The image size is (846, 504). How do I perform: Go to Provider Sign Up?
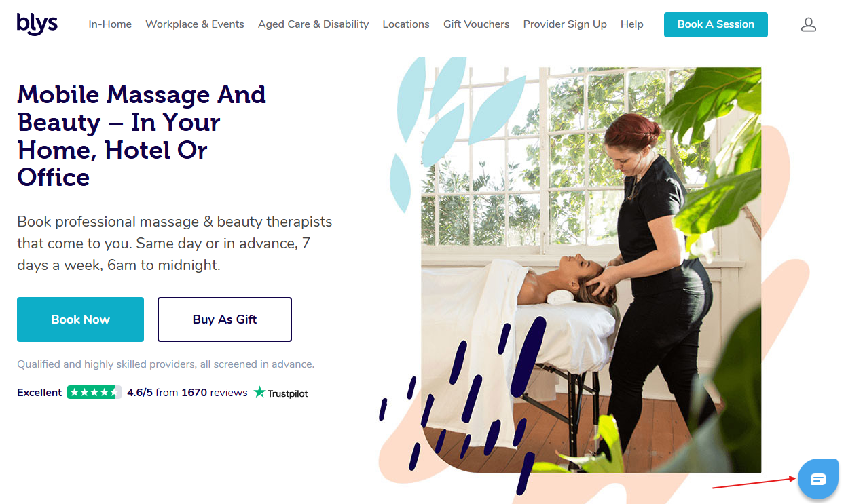(x=565, y=24)
